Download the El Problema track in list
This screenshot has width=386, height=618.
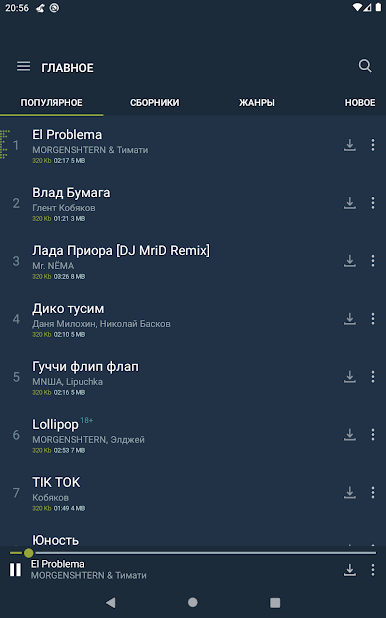pos(350,145)
